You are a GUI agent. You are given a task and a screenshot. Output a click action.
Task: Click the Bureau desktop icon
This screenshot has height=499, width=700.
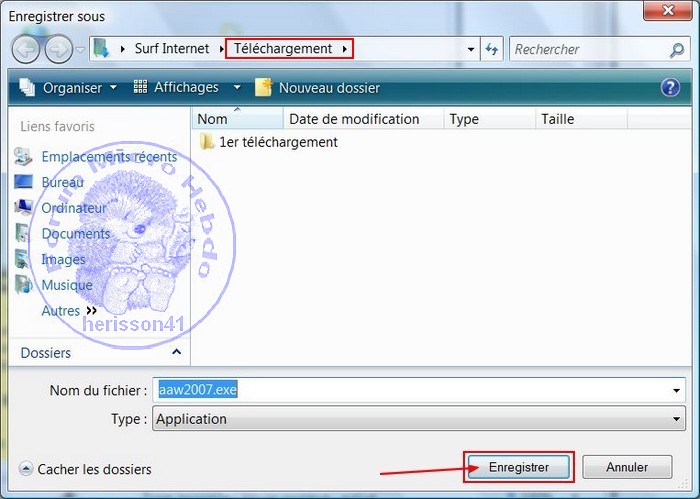pos(23,182)
